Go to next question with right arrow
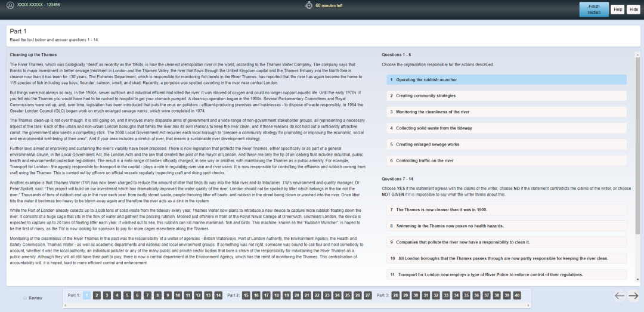Viewport: 644px width, 312px height. tap(633, 295)
